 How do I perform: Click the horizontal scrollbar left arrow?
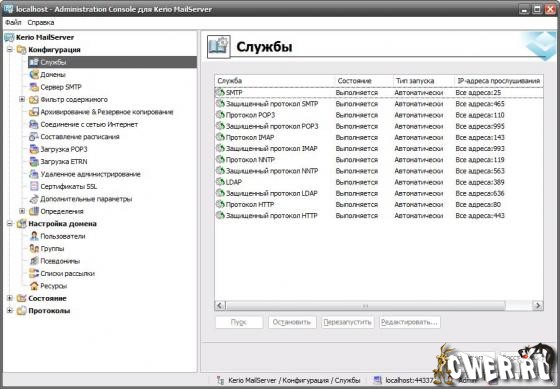pyautogui.click(x=220, y=305)
